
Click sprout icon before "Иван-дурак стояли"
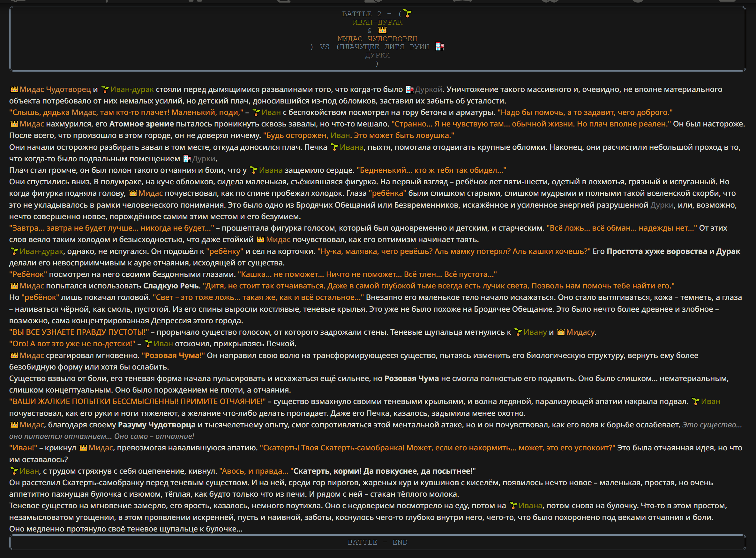coord(105,89)
